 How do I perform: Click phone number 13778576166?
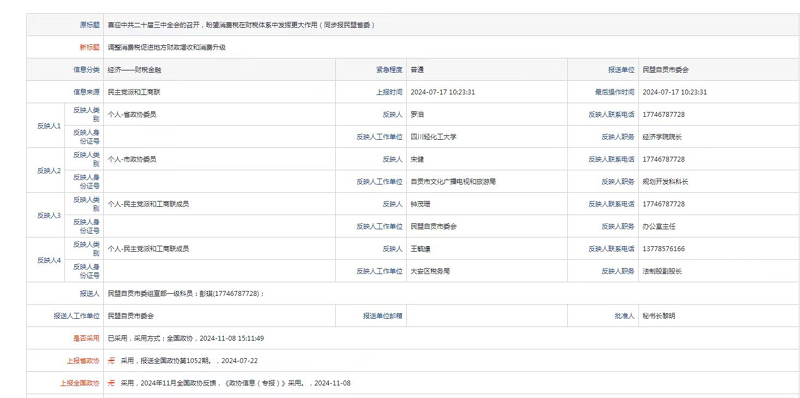[x=663, y=249]
